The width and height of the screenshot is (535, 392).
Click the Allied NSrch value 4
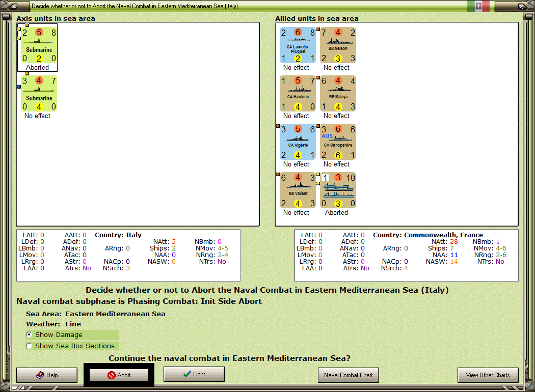(x=406, y=268)
